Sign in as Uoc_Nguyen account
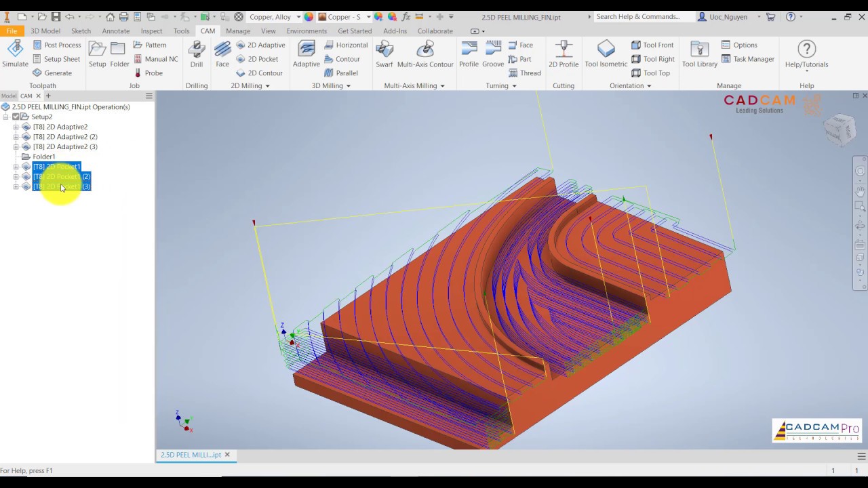Viewport: 868px width, 488px height. pyautogui.click(x=728, y=17)
